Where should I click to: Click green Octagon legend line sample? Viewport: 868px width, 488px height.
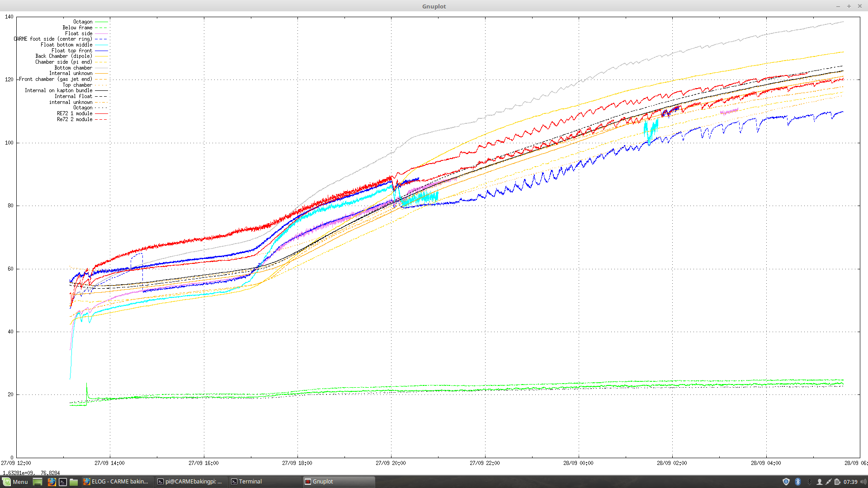click(x=101, y=22)
